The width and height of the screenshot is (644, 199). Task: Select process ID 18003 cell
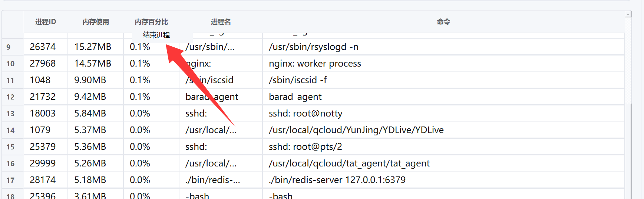click(x=46, y=114)
